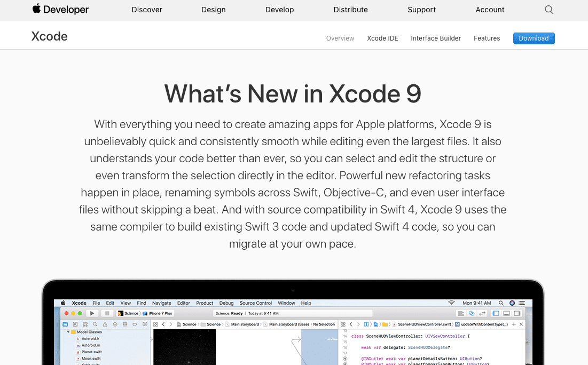Click the plus icon to add assistant editor

coord(514,324)
